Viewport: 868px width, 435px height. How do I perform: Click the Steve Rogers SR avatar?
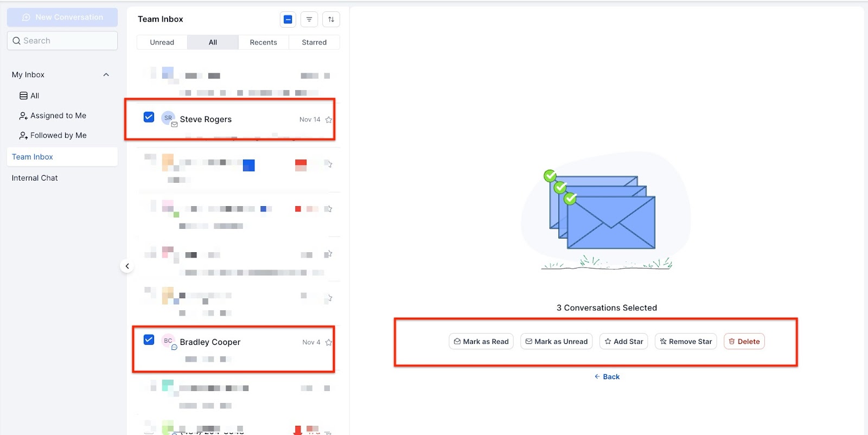click(x=168, y=118)
